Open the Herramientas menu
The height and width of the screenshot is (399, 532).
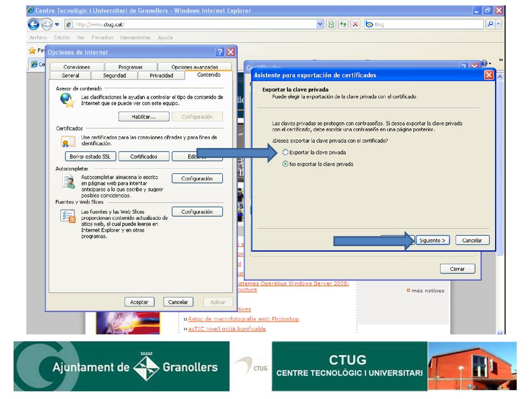(x=136, y=37)
